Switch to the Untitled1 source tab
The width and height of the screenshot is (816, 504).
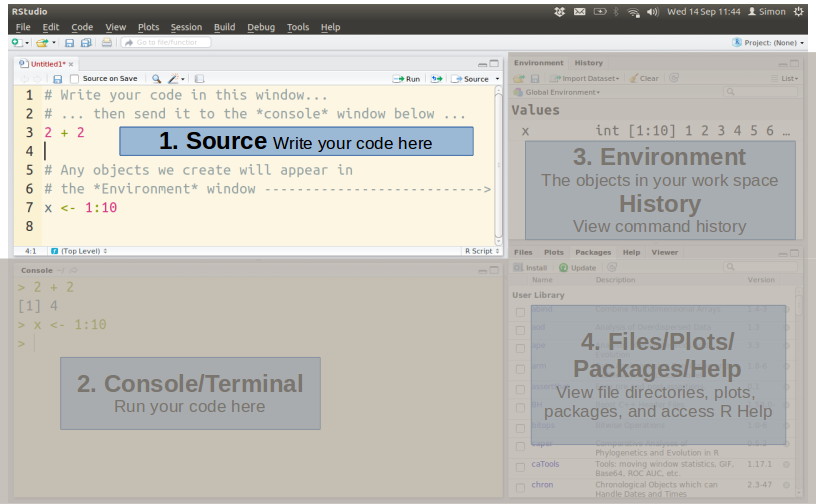pyautogui.click(x=47, y=64)
